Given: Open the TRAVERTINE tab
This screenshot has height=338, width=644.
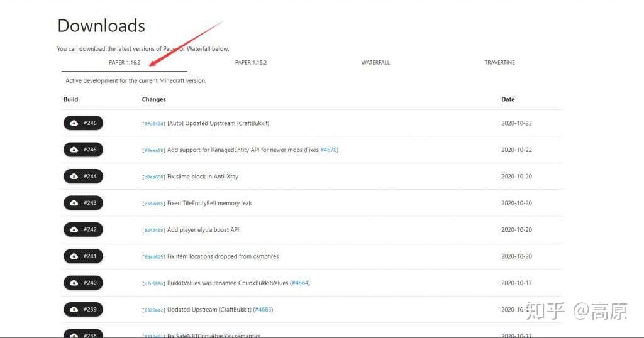Looking at the screenshot, I should pos(499,63).
